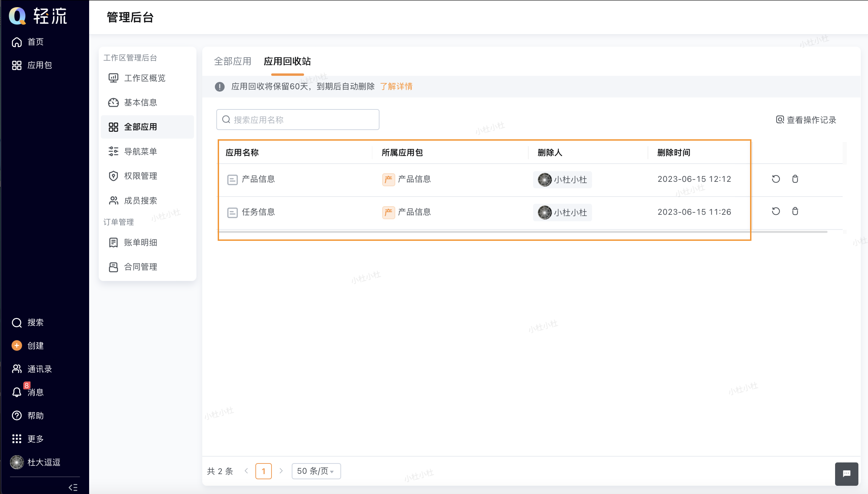This screenshot has width=868, height=494.
Task: Click the info icon in notice bar
Action: click(220, 86)
